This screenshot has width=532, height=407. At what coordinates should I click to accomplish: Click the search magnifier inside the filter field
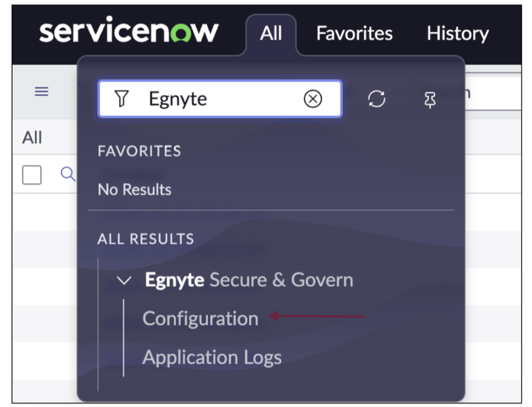coord(122,98)
